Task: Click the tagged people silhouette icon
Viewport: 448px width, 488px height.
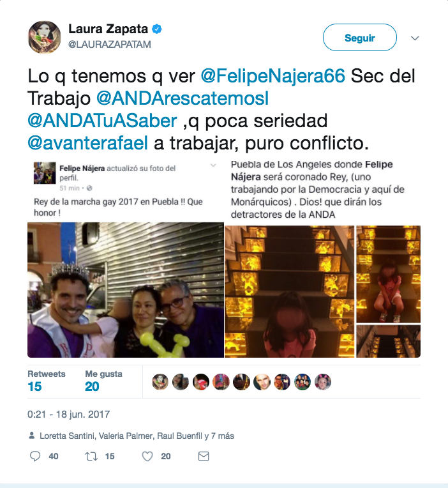Action: 32,435
